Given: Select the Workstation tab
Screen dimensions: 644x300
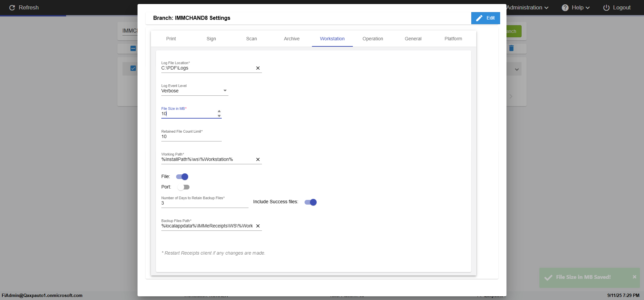Looking at the screenshot, I should [x=332, y=39].
